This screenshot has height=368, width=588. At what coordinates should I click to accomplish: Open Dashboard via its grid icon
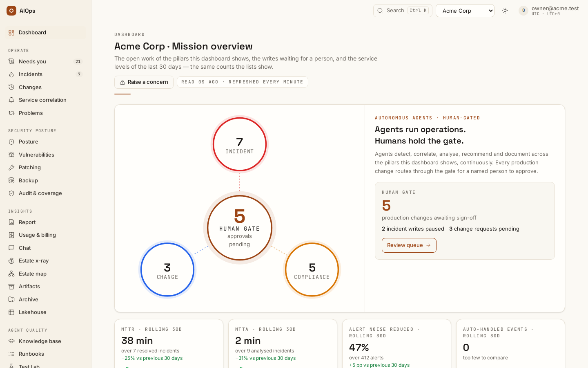coord(11,33)
